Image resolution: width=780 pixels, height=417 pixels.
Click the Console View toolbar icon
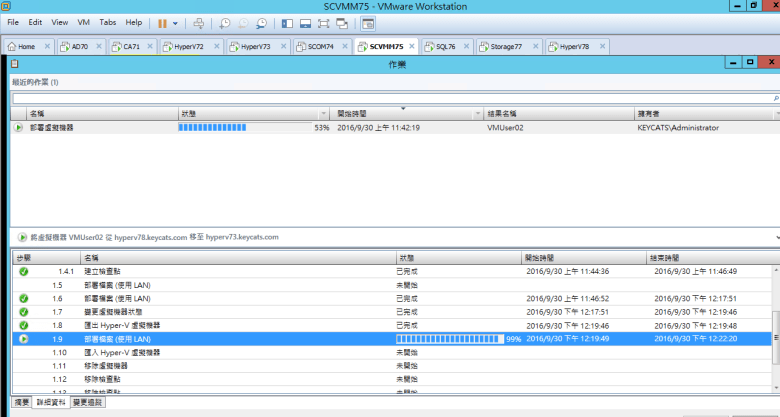pyautogui.click(x=367, y=22)
